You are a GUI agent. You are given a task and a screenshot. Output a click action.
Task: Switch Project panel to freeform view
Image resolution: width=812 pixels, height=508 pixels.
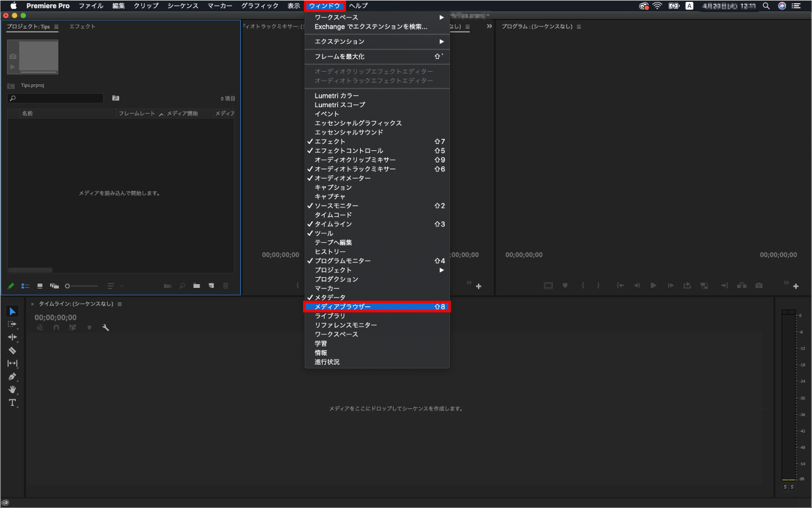click(x=55, y=286)
